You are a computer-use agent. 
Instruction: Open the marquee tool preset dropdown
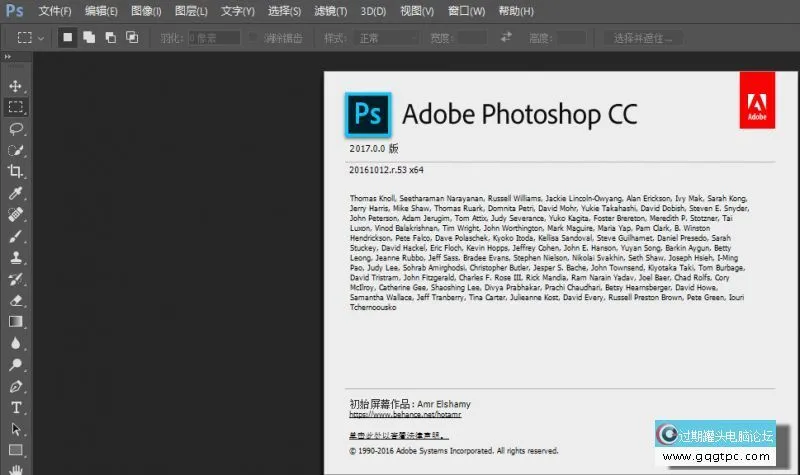[29, 38]
